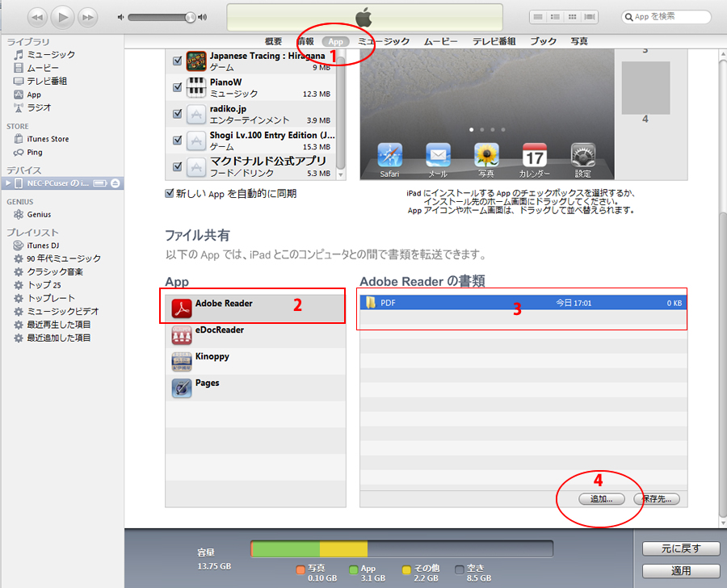727x588 pixels.
Task: Select the クラシック音楽 playlist
Action: click(x=48, y=271)
